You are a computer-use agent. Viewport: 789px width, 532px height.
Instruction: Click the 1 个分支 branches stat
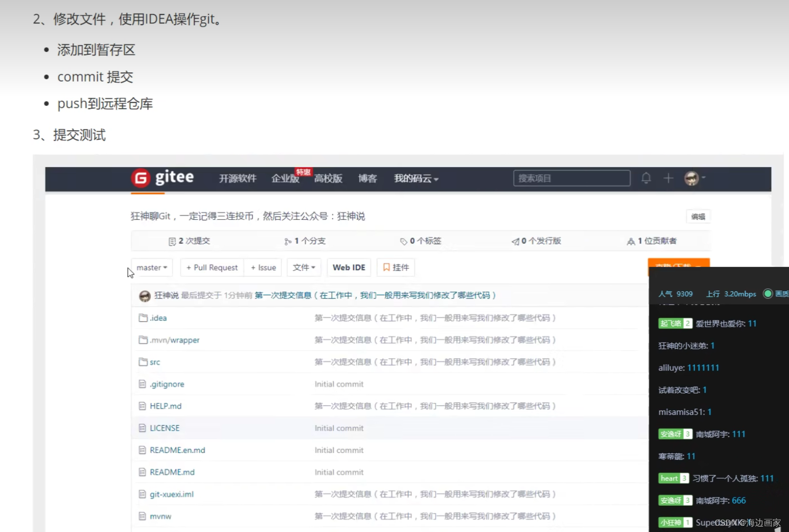point(305,241)
